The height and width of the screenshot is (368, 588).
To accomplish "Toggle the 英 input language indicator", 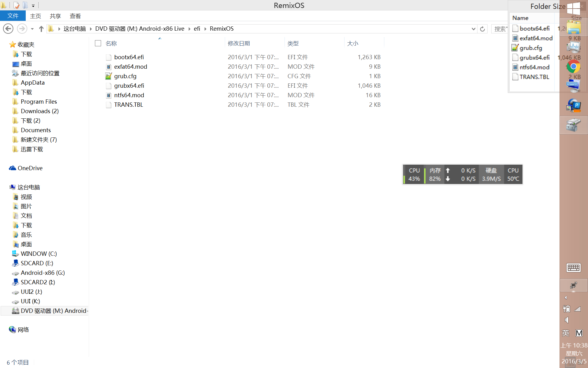I will coord(566,333).
